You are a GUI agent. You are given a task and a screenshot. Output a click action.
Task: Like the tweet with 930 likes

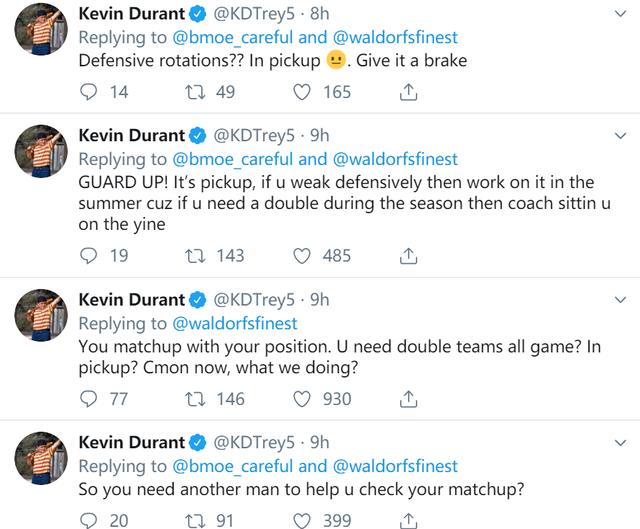pyautogui.click(x=302, y=399)
